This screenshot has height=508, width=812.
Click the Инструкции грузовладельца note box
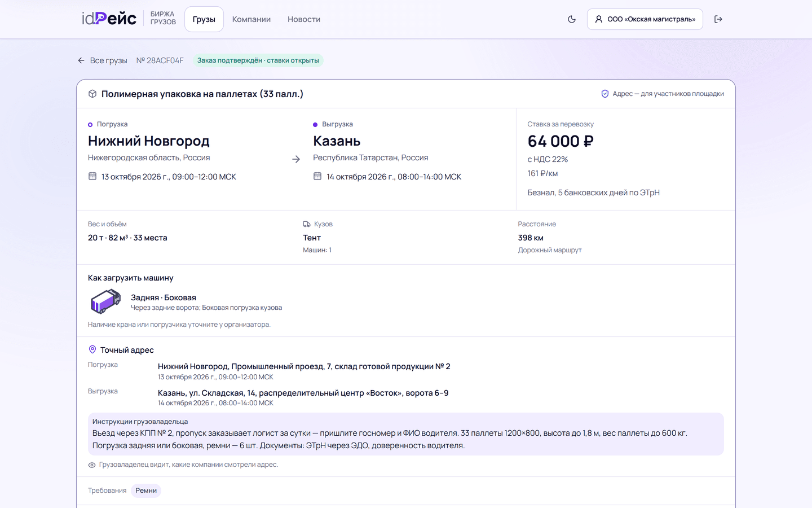click(x=406, y=434)
